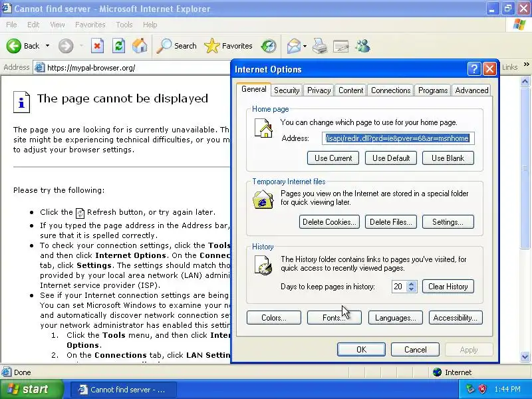532x399 pixels.
Task: Open the Help menu
Action: [x=150, y=25]
